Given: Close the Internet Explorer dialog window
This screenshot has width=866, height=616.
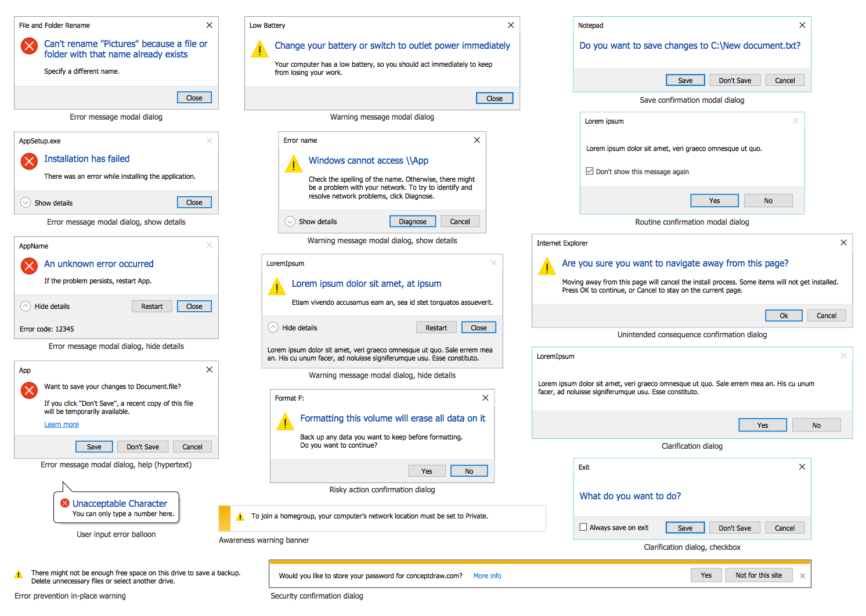Looking at the screenshot, I should (843, 243).
